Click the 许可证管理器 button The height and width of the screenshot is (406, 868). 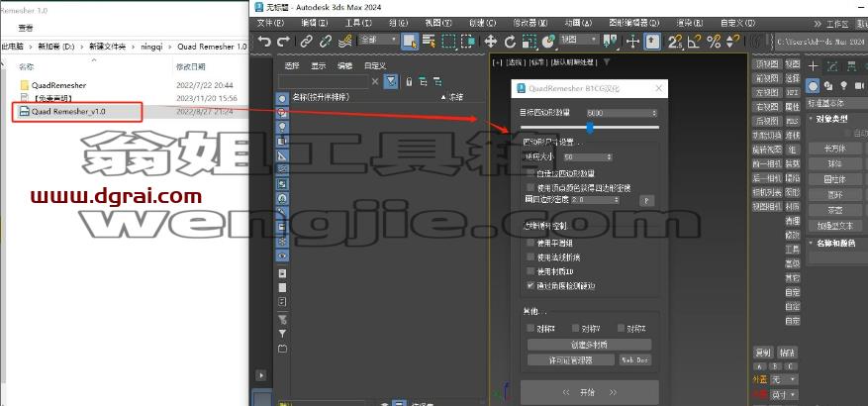[571, 360]
